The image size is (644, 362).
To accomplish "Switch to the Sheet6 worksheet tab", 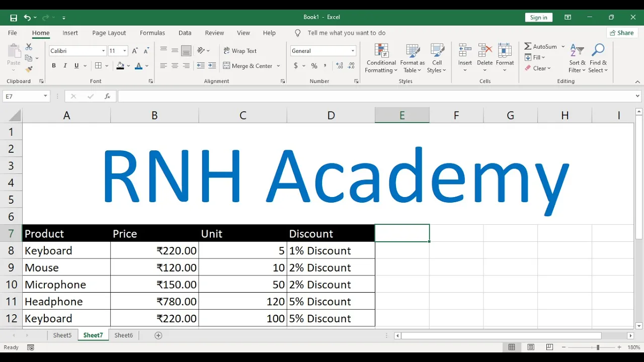I will pos(124,335).
